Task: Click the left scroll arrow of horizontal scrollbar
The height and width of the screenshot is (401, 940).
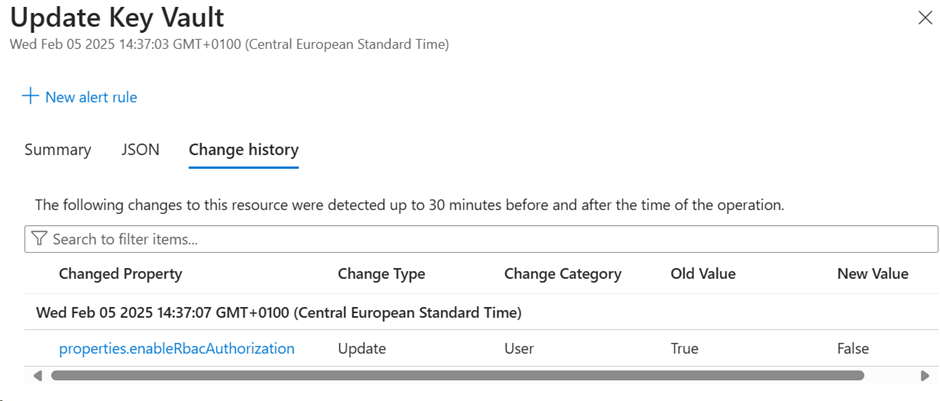Action: [x=38, y=376]
